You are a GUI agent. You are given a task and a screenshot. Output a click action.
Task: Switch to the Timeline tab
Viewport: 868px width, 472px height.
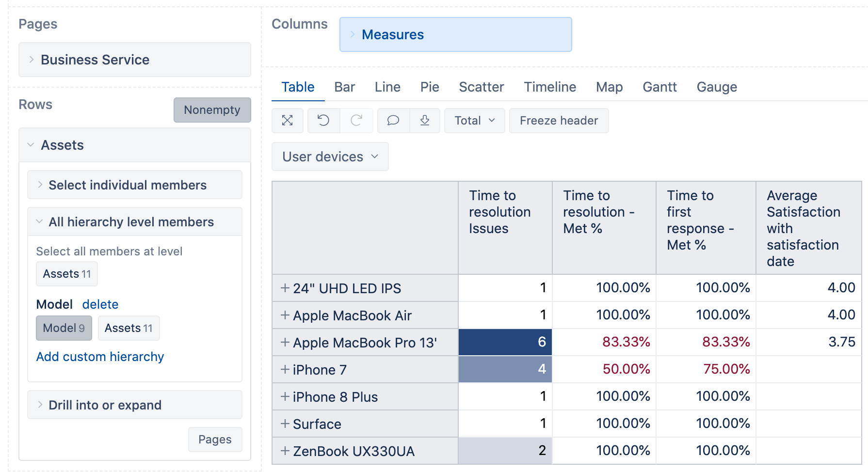[550, 87]
